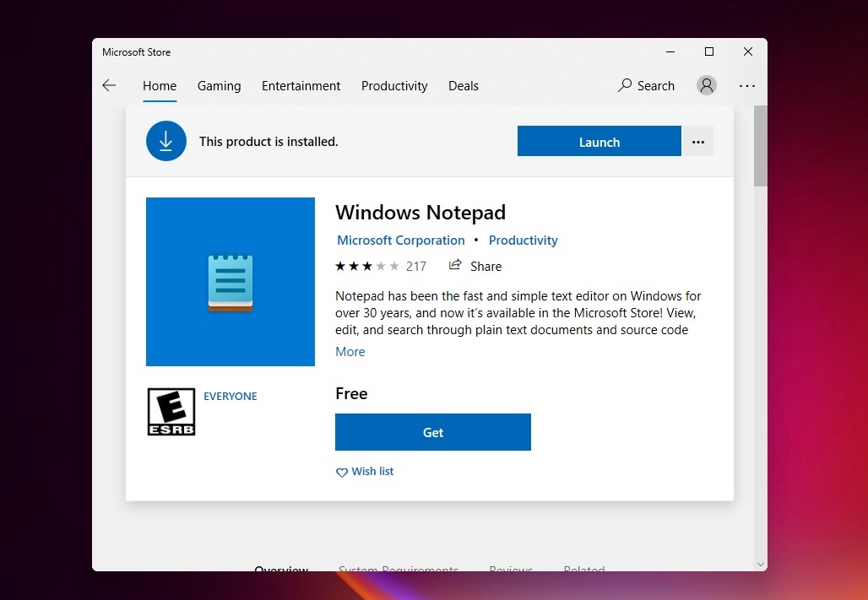The width and height of the screenshot is (868, 600).
Task: Toggle Wish list for Windows Notepad
Action: click(364, 471)
